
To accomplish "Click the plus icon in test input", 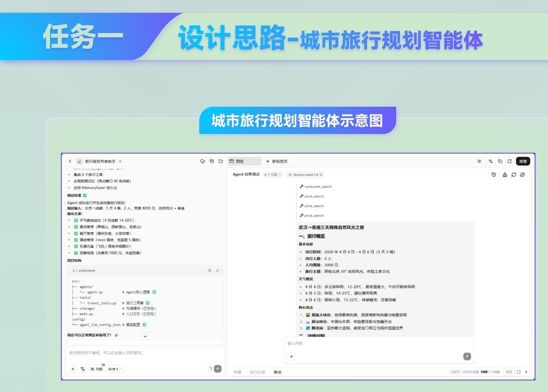I will (x=291, y=357).
